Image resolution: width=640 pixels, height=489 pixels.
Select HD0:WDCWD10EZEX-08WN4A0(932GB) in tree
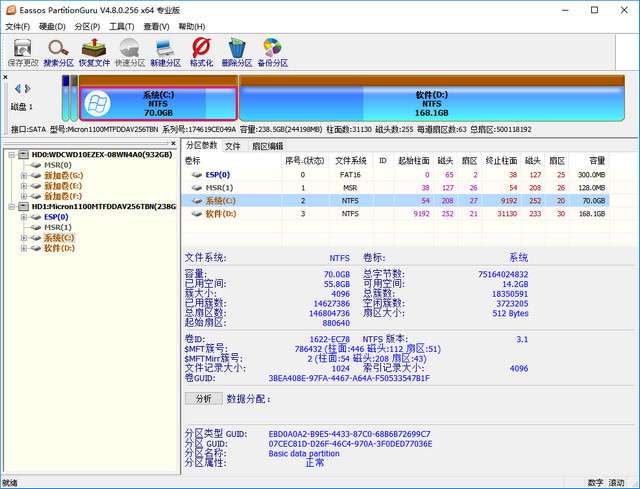point(102,155)
